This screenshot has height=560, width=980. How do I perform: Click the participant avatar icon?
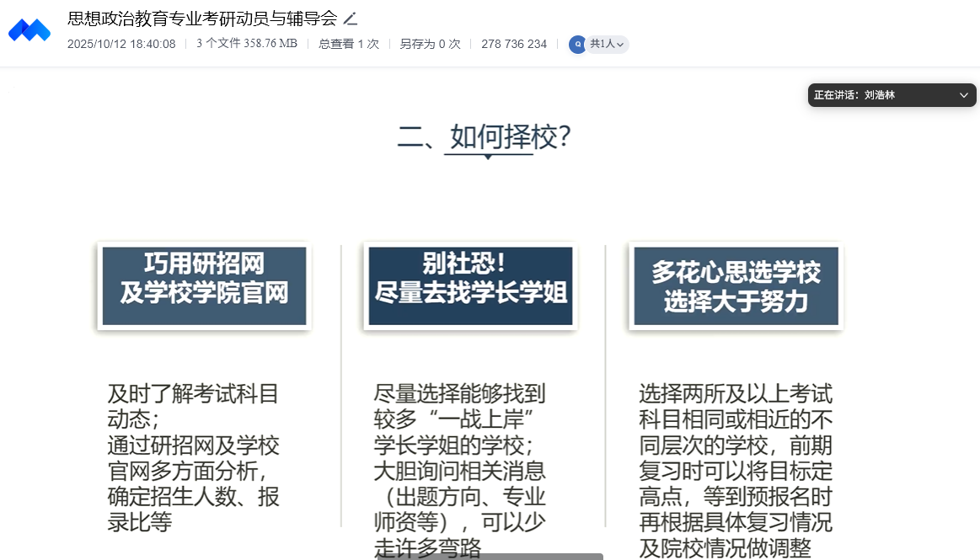coord(577,45)
